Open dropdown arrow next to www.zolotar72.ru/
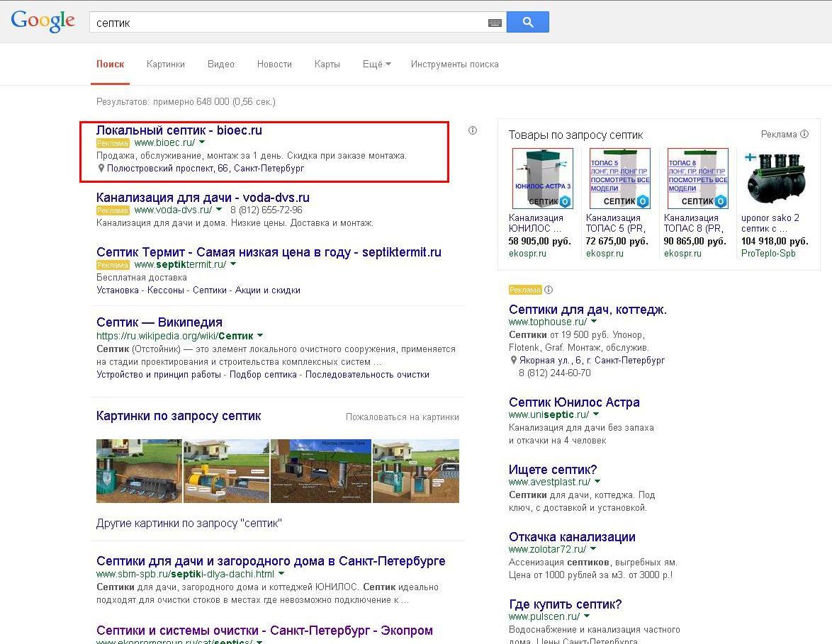This screenshot has width=832, height=644. coord(593,548)
